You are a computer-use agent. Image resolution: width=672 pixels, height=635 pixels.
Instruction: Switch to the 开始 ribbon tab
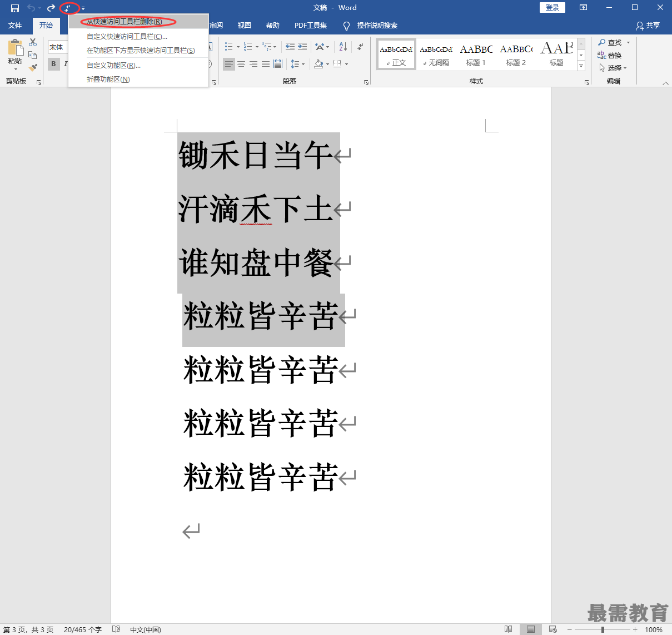(x=46, y=26)
